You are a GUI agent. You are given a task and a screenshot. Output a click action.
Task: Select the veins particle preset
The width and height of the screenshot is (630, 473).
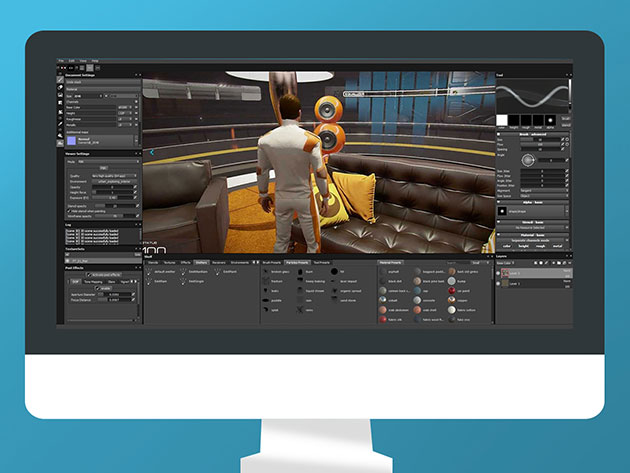[x=305, y=310]
